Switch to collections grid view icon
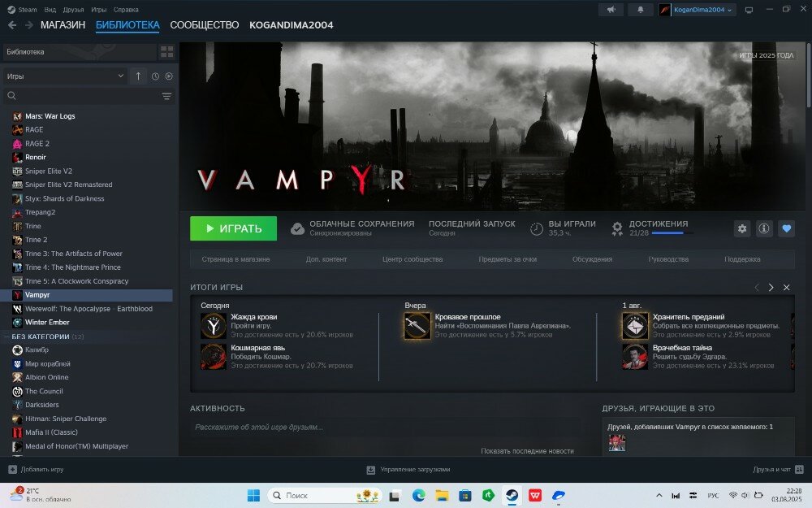The image size is (812, 508). [166, 52]
